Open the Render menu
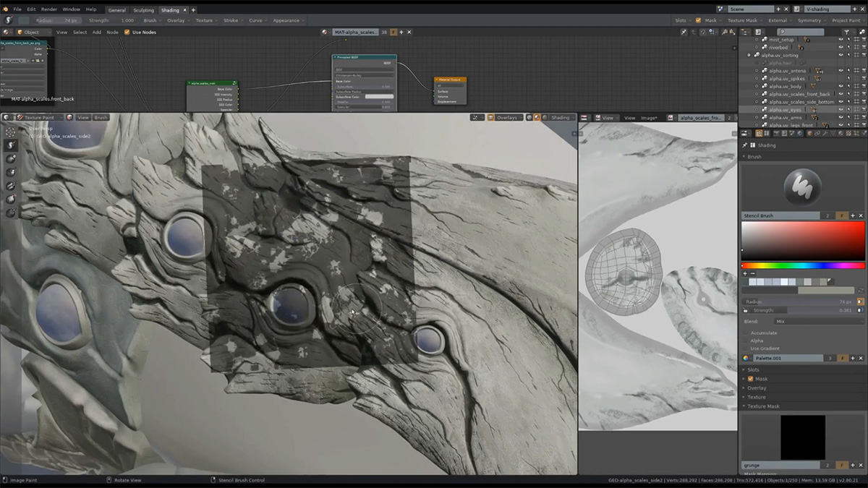This screenshot has width=868, height=488. pos(48,9)
